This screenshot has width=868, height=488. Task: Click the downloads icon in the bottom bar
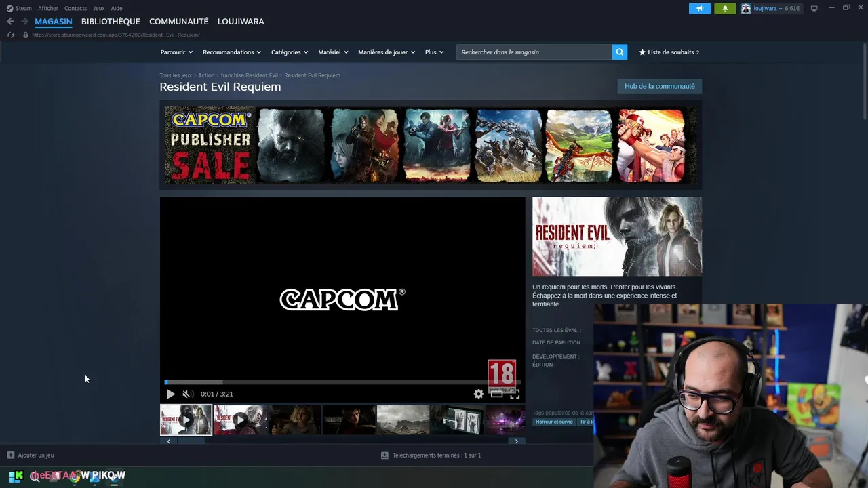384,455
